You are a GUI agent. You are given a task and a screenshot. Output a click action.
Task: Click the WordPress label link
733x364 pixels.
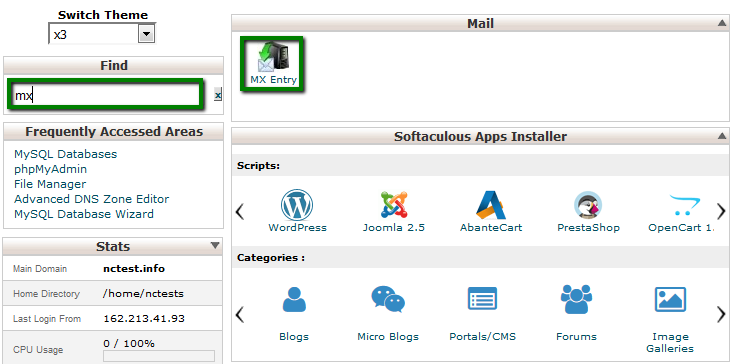tap(297, 228)
